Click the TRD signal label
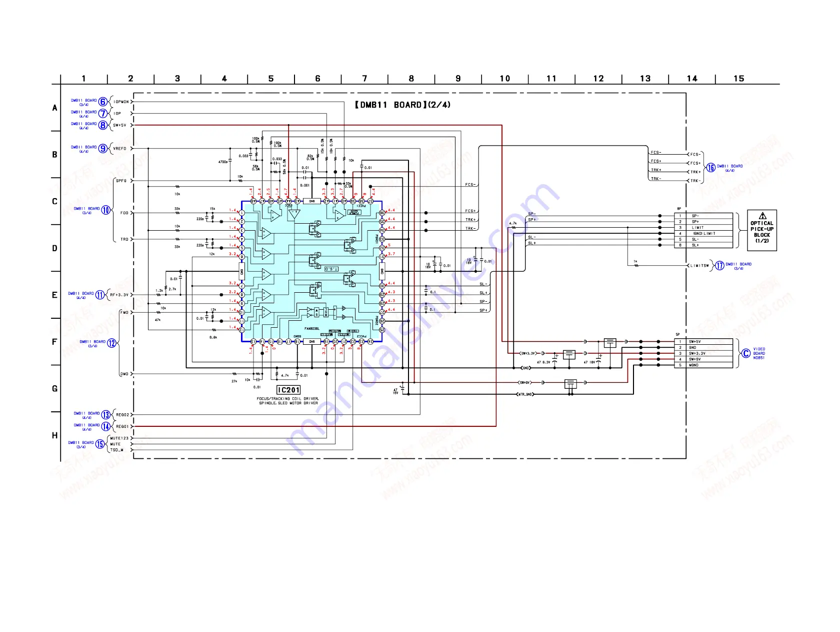Image resolution: width=840 pixels, height=632 pixels. 124,239
